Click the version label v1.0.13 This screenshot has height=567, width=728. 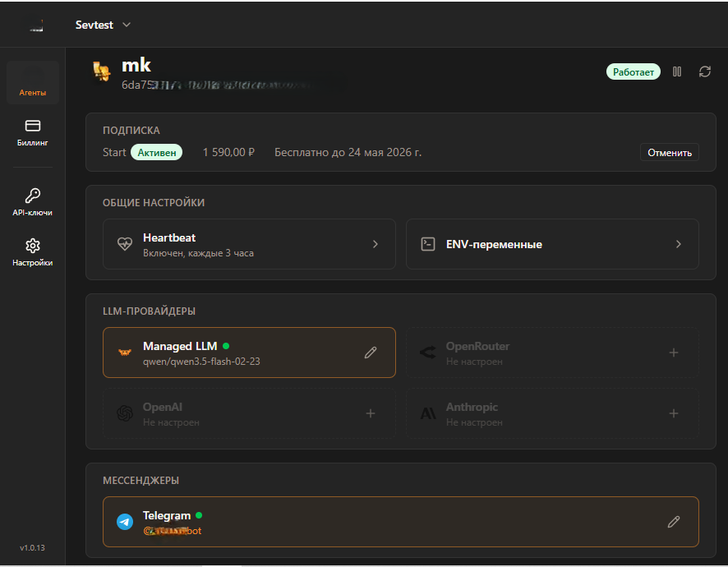coord(33,547)
